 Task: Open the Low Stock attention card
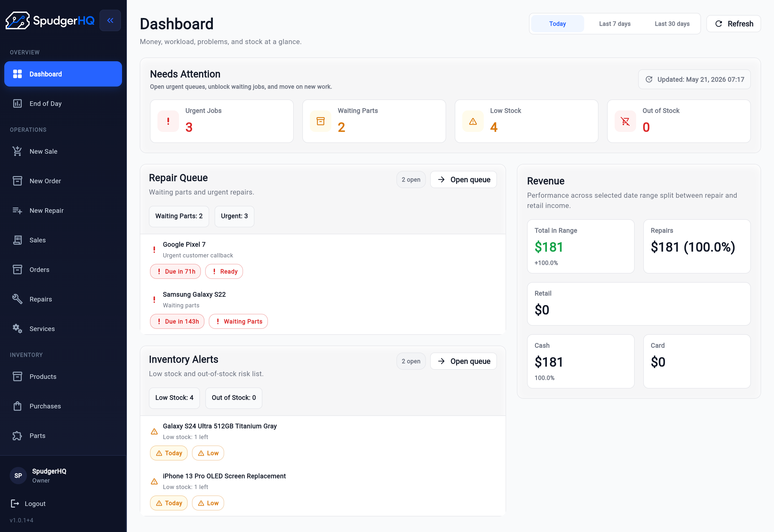click(x=526, y=121)
